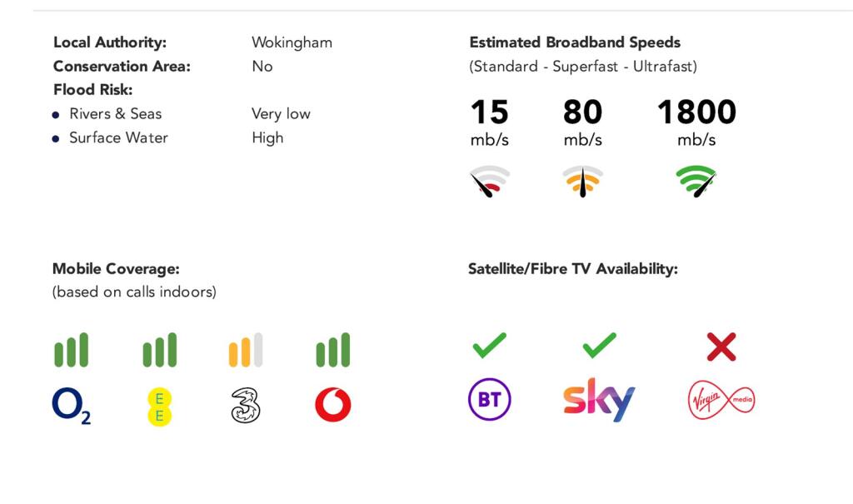This screenshot has height=504, width=853.
Task: Click the EE yellow logo
Action: 159,406
